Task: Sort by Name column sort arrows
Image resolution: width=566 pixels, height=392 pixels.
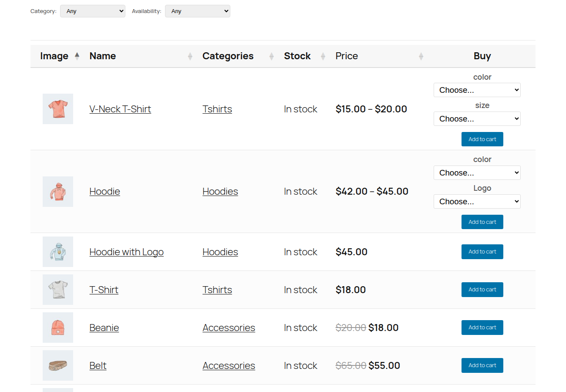Action: [x=190, y=56]
